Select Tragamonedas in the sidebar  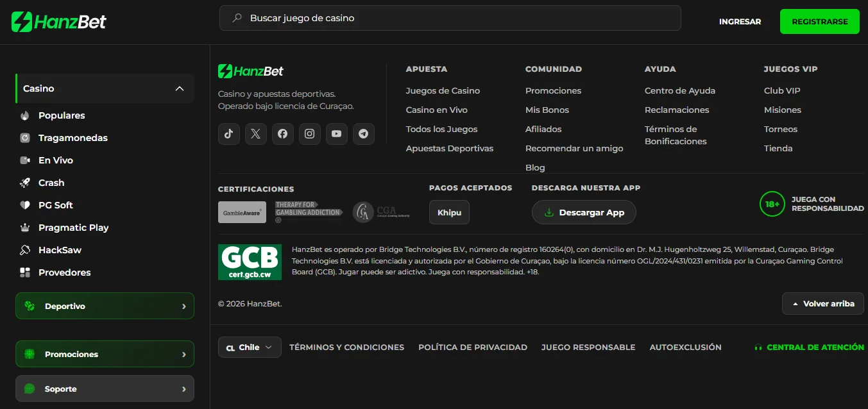[x=73, y=138]
